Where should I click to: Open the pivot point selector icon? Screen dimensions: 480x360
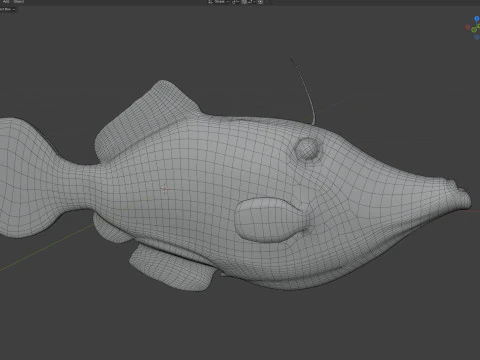[x=235, y=2]
